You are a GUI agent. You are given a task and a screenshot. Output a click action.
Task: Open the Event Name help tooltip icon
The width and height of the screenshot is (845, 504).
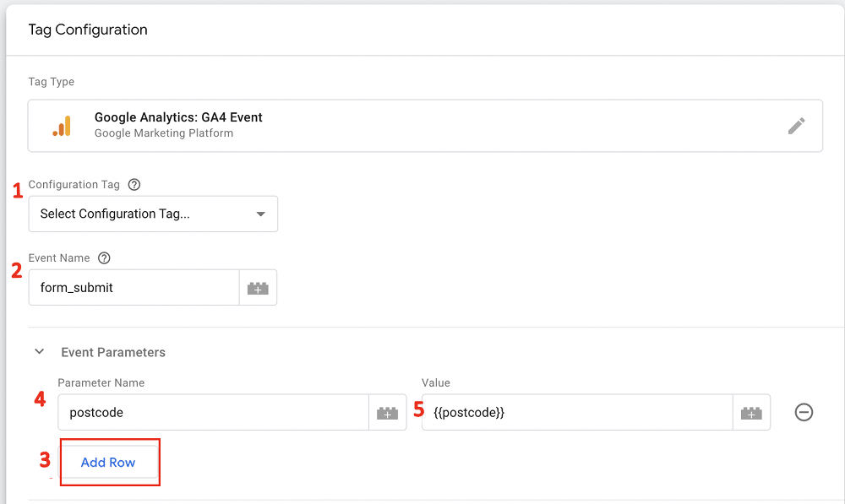[x=103, y=257]
